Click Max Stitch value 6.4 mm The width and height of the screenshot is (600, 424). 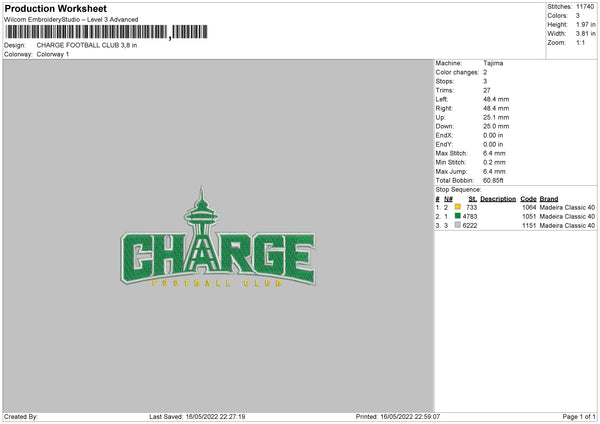[x=494, y=153]
